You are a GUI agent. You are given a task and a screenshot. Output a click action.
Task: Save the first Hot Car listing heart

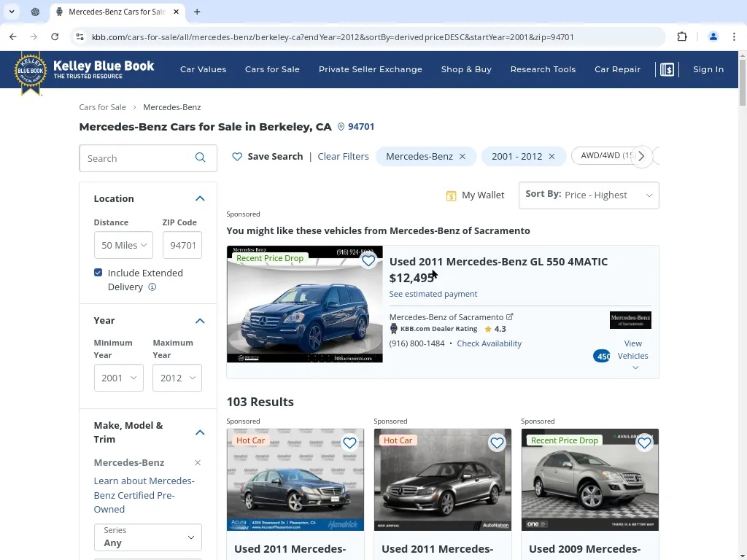pyautogui.click(x=349, y=443)
